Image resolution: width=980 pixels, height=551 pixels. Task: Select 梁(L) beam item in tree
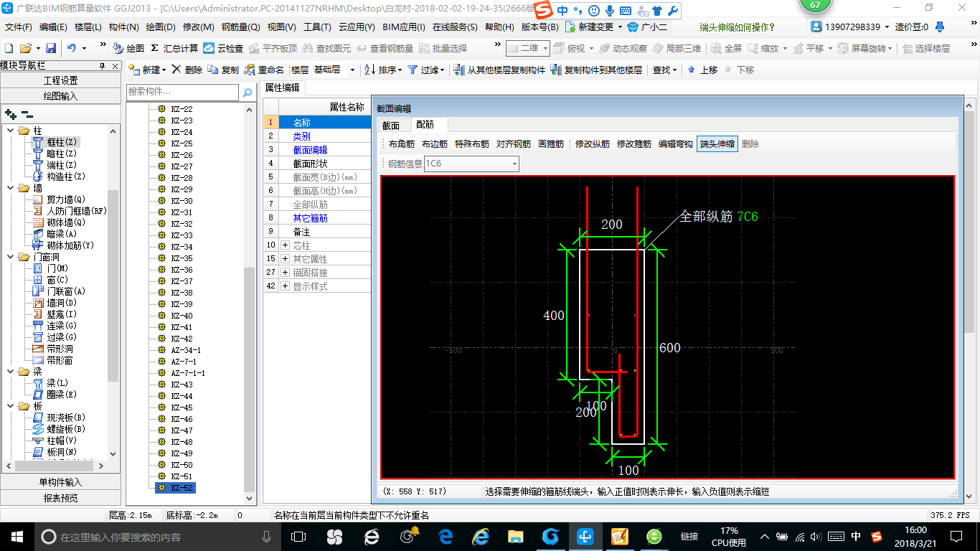point(50,383)
